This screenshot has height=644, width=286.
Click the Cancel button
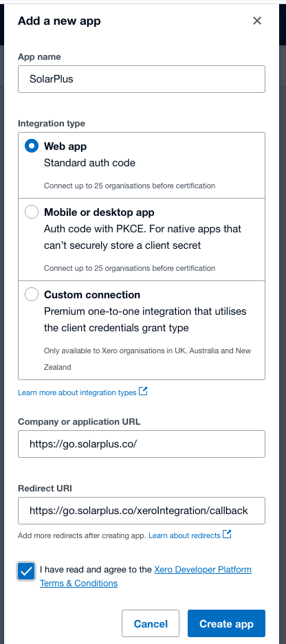(151, 623)
